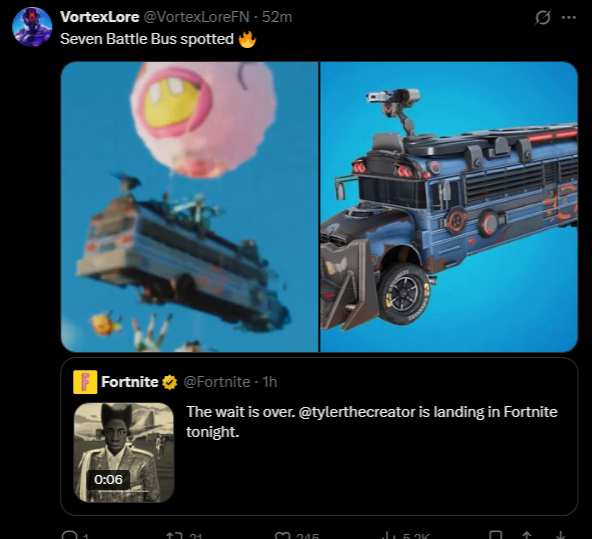The image size is (592, 539).
Task: Open the VortexLore display name link
Action: [x=100, y=17]
